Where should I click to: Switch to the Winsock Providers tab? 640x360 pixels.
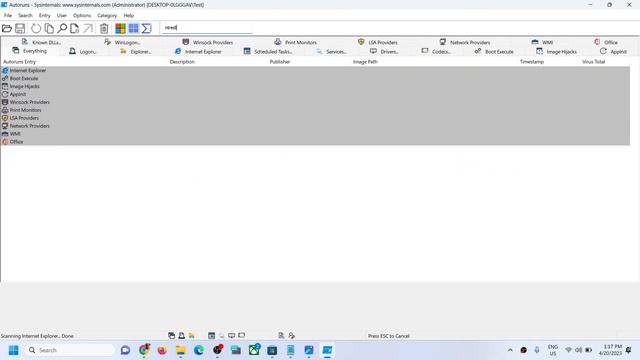pyautogui.click(x=208, y=42)
